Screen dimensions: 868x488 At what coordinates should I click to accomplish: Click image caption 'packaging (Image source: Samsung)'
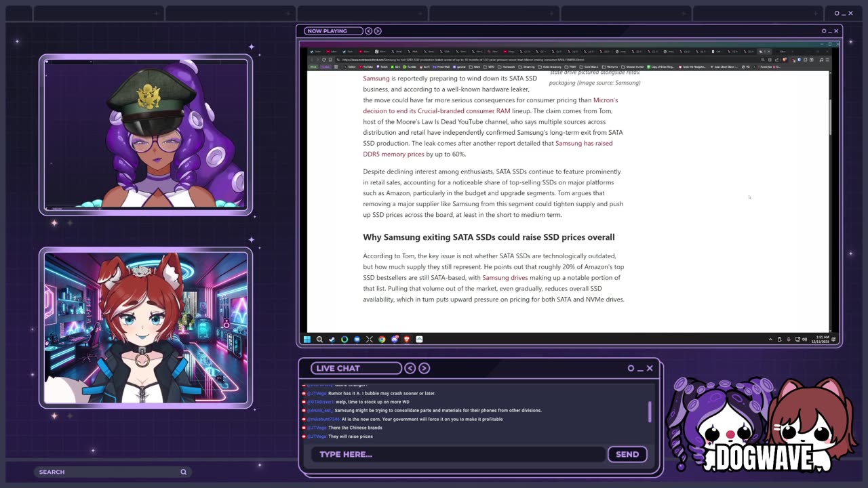tap(595, 83)
